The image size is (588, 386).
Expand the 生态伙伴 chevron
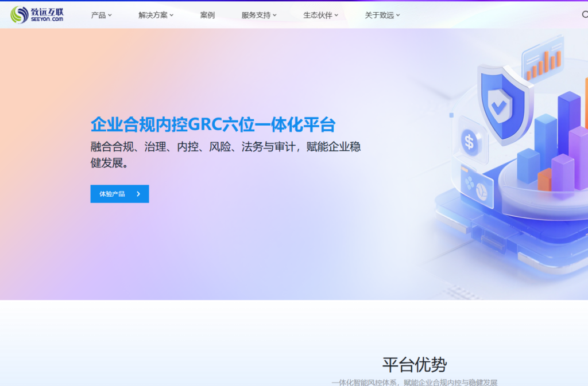[336, 15]
